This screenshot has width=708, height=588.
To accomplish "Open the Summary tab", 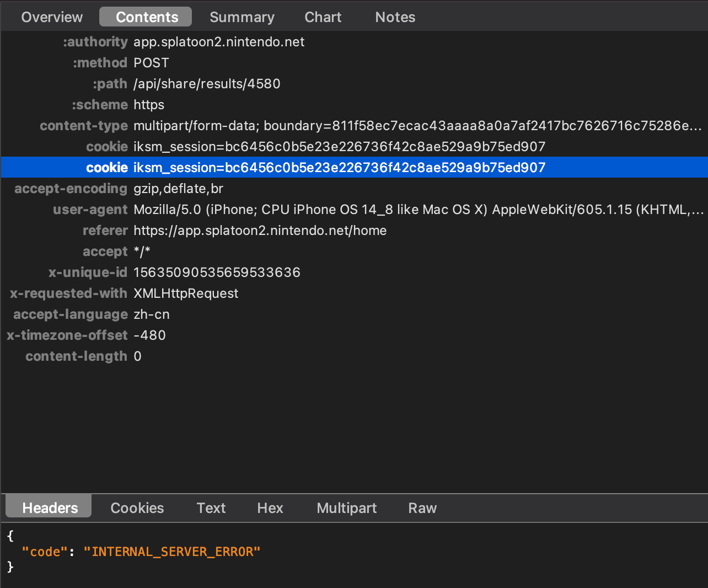I will tap(242, 17).
